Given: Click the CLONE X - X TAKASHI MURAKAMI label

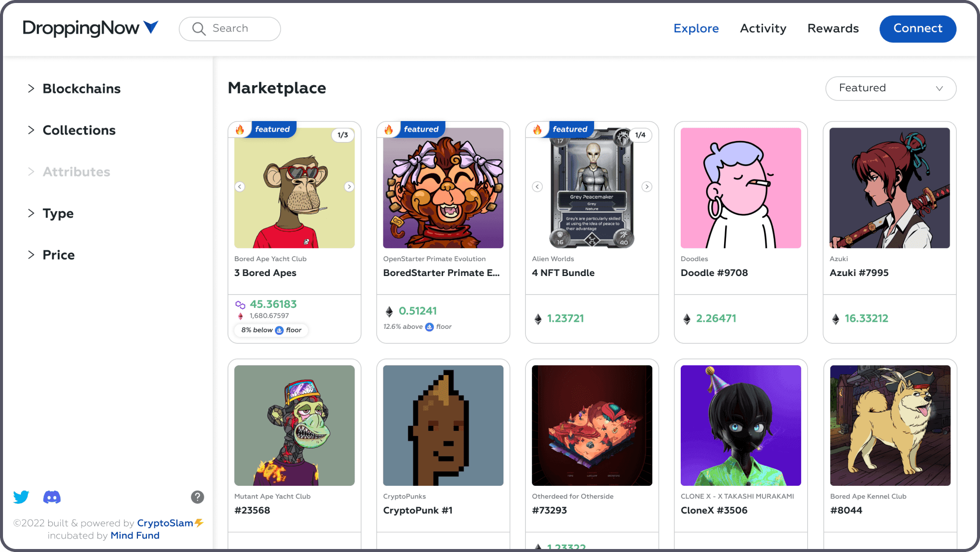Looking at the screenshot, I should (x=737, y=497).
